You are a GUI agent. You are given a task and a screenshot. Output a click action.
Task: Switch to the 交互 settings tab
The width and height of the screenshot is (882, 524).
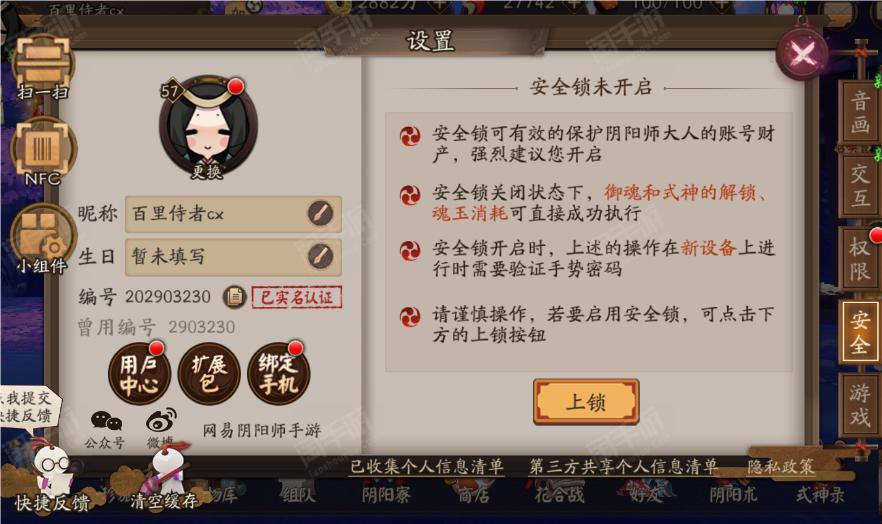tap(859, 186)
